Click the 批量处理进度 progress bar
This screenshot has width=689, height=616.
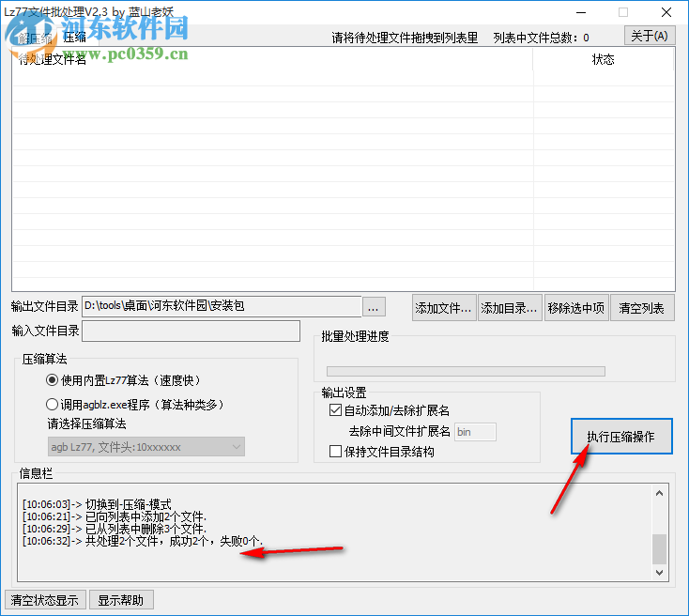[x=466, y=372]
